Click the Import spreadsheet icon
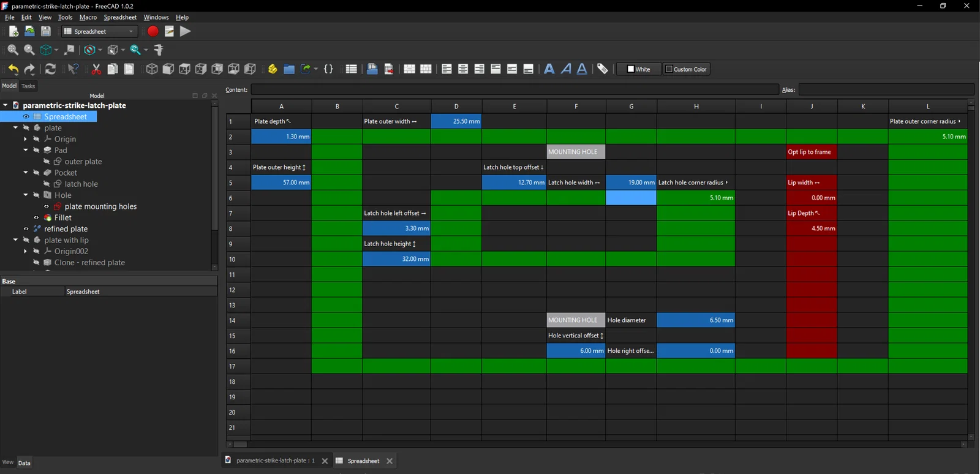 click(x=372, y=69)
